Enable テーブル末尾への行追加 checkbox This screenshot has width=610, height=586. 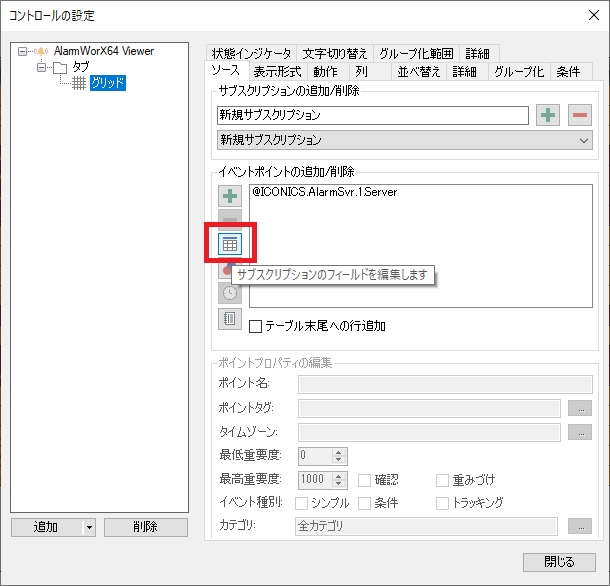pos(256,326)
